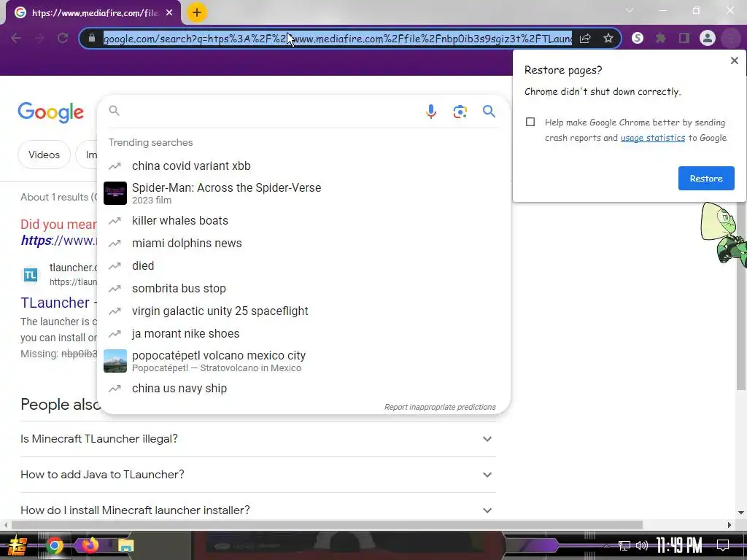747x560 pixels.
Task: Select sombrita bus stop suggestion
Action: [x=303, y=288]
